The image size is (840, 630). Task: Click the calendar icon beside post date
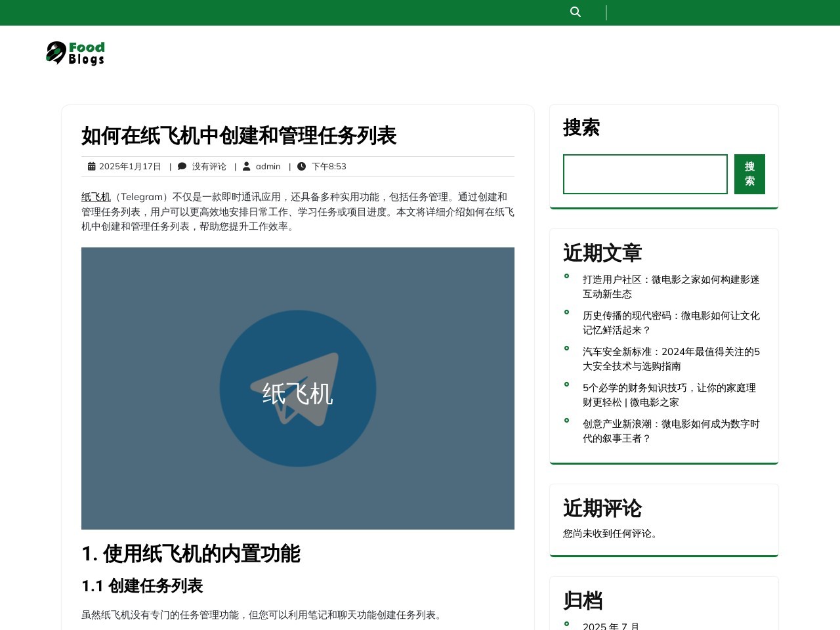91,167
